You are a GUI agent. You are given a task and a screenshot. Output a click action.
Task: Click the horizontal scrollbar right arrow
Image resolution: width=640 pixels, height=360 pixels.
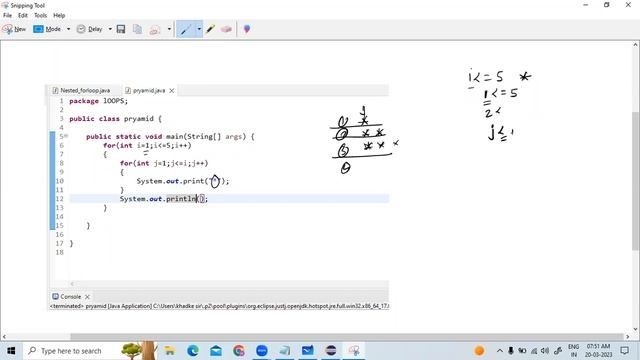pyautogui.click(x=628, y=337)
